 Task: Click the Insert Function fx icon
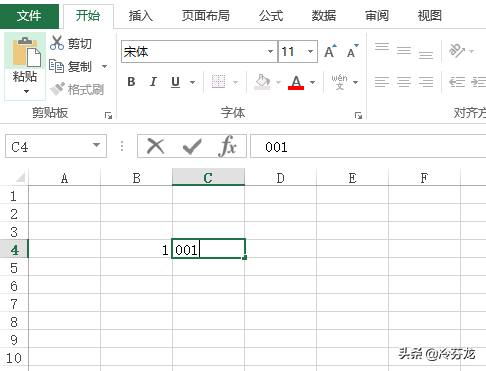(x=228, y=146)
